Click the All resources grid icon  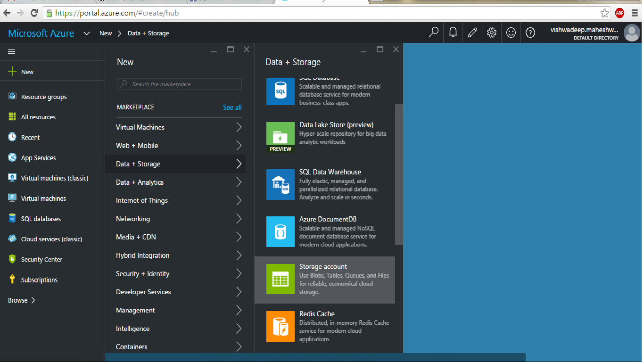point(12,116)
